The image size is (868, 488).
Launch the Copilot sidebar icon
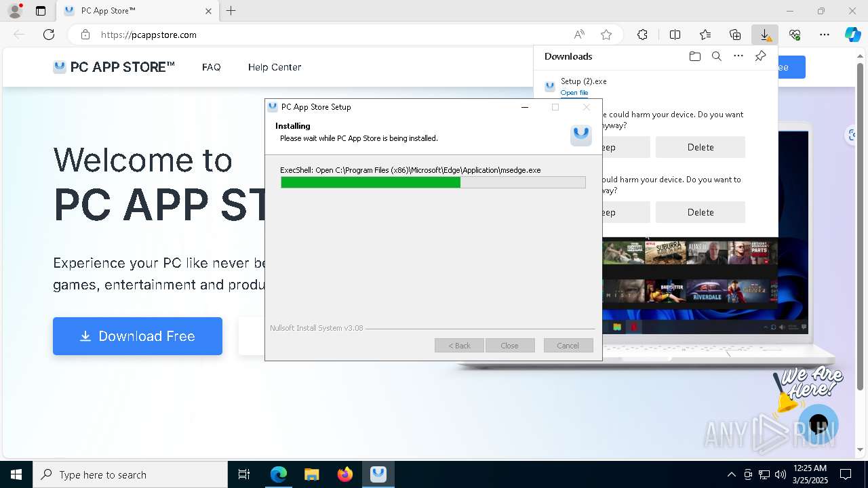[x=852, y=35]
